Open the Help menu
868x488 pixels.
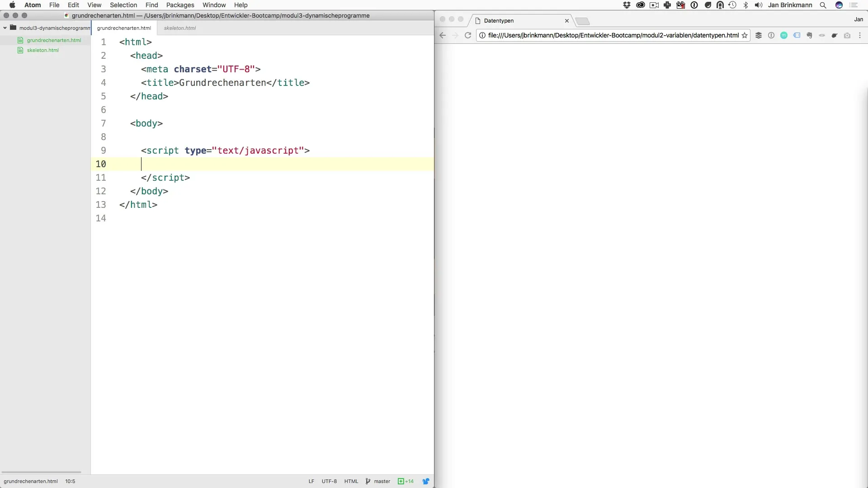tap(241, 5)
